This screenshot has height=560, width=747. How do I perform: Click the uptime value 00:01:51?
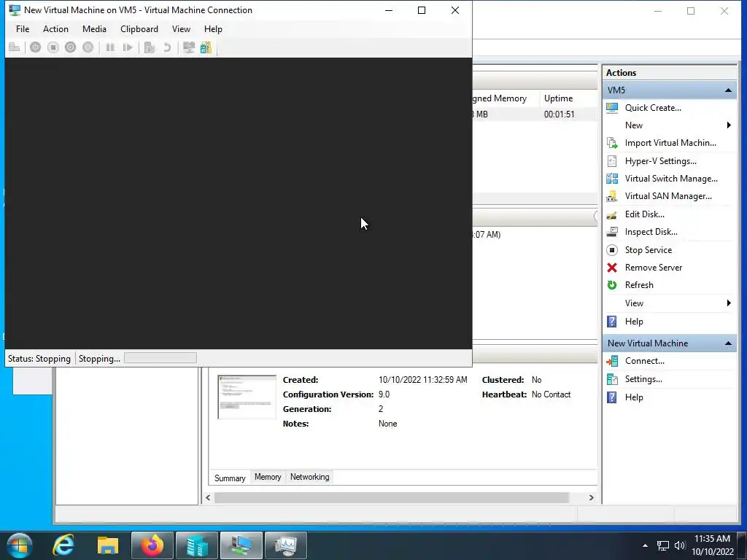pos(560,114)
